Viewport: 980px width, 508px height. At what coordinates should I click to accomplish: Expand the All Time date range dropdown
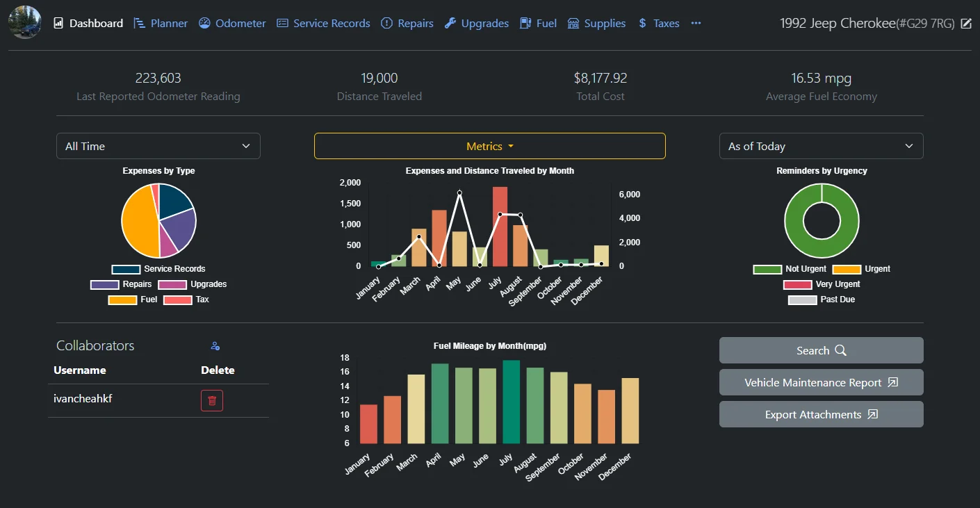[158, 146]
